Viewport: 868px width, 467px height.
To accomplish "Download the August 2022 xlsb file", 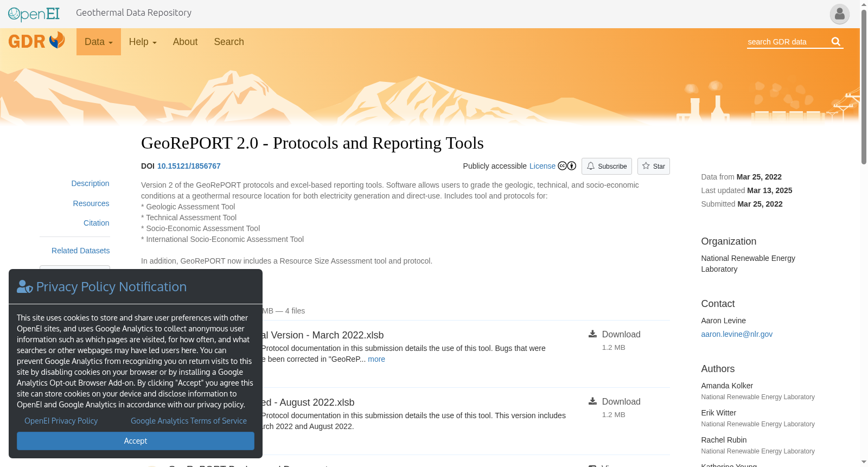I will tap(621, 401).
